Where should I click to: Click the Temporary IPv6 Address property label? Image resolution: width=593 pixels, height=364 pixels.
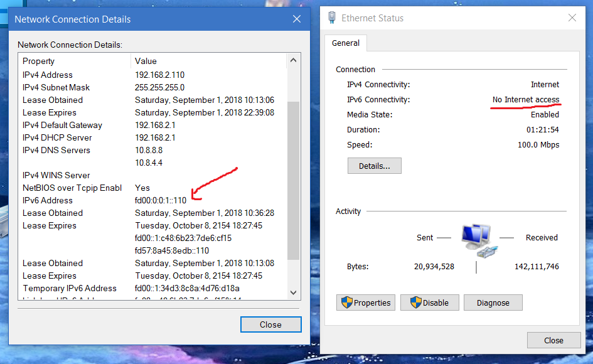(x=70, y=288)
